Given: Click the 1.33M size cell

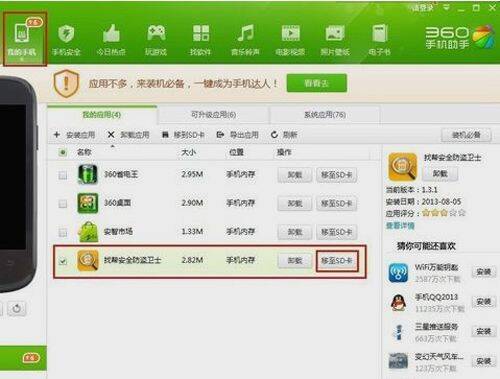Looking at the screenshot, I should tap(192, 231).
